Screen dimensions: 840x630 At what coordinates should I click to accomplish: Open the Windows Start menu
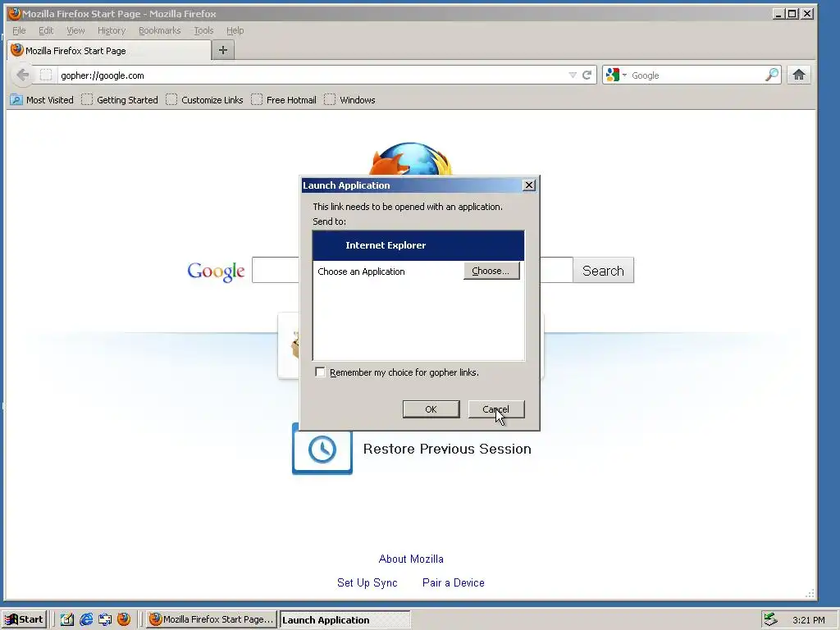(x=25, y=619)
